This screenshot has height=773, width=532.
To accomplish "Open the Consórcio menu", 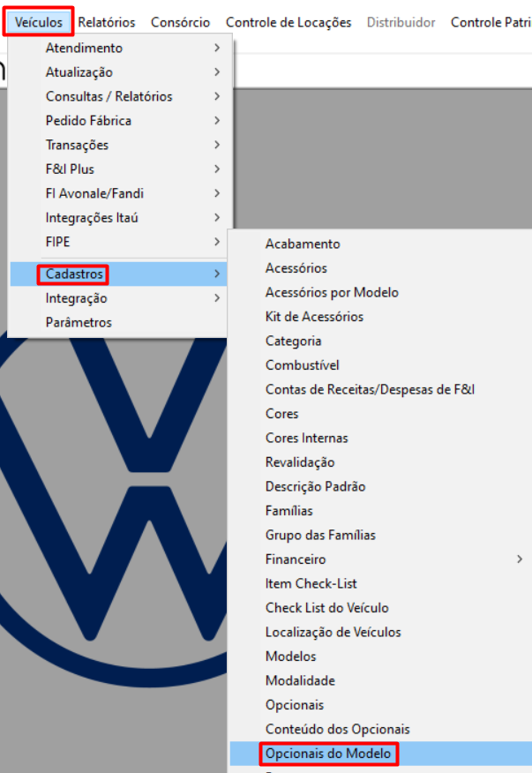I will pos(180,22).
